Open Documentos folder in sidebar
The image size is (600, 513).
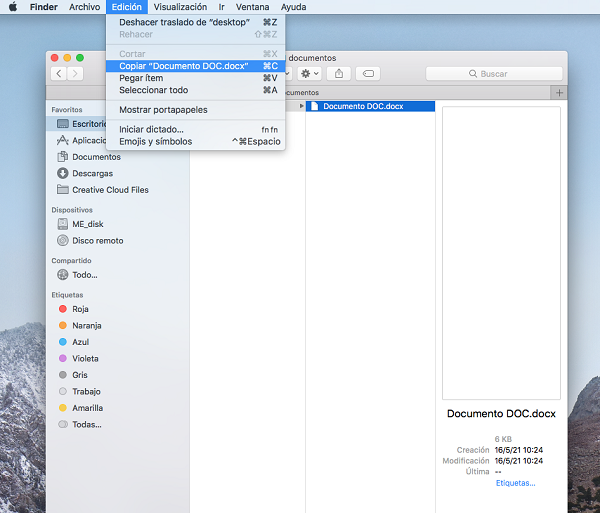coord(95,157)
